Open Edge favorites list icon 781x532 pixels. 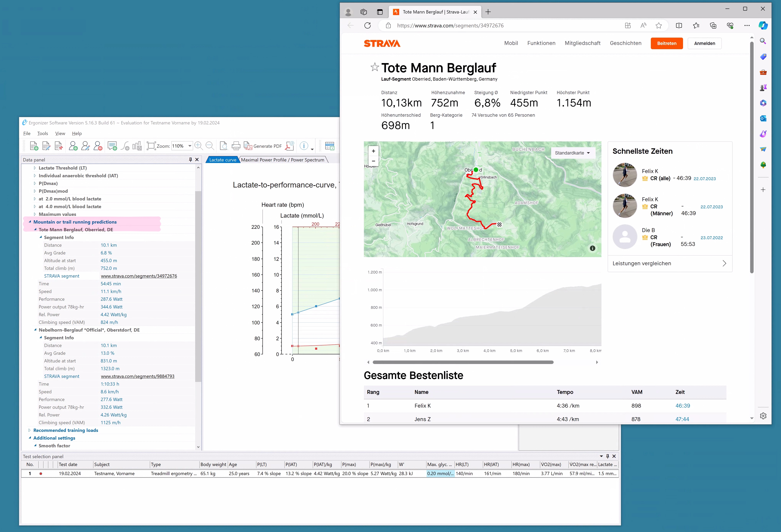point(696,25)
